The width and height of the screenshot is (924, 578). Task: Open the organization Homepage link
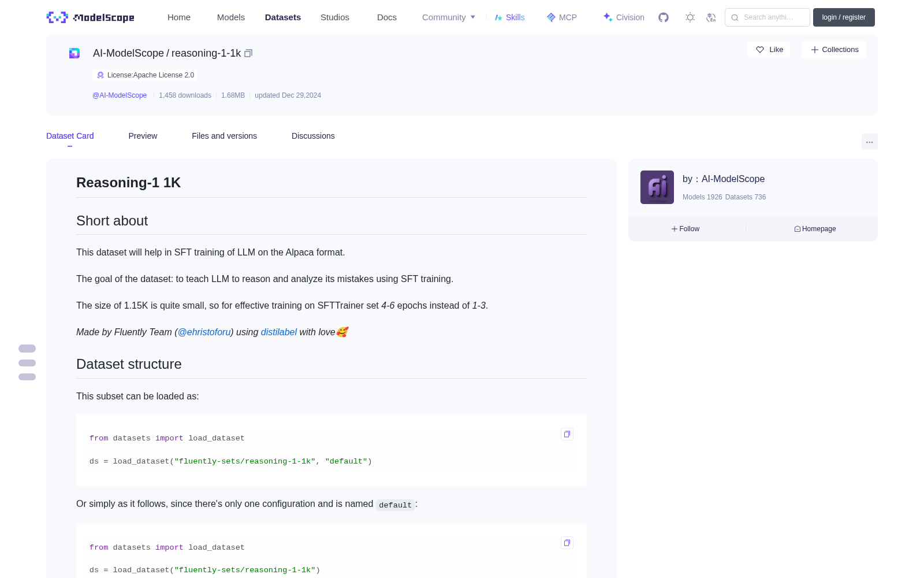[815, 229]
